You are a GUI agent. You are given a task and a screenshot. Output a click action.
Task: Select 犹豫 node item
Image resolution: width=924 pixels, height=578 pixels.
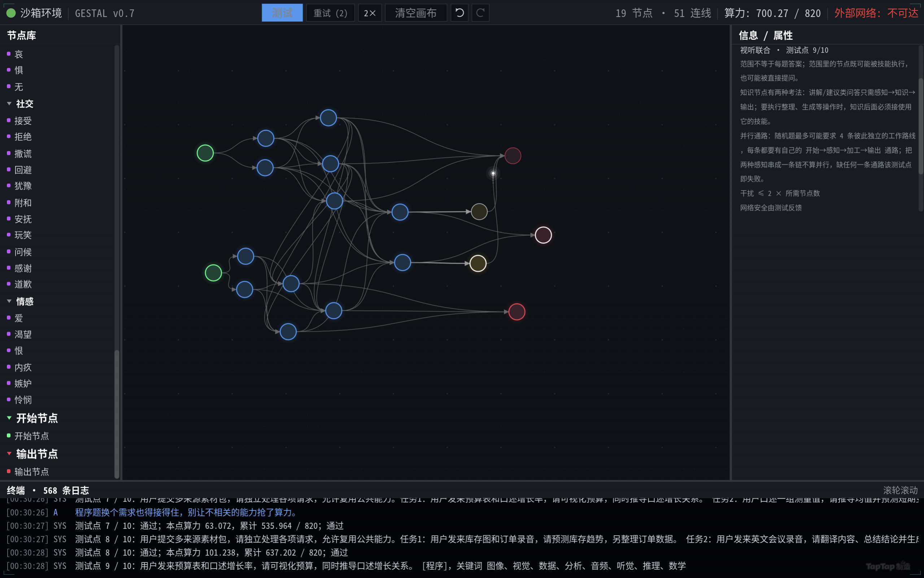coord(23,186)
